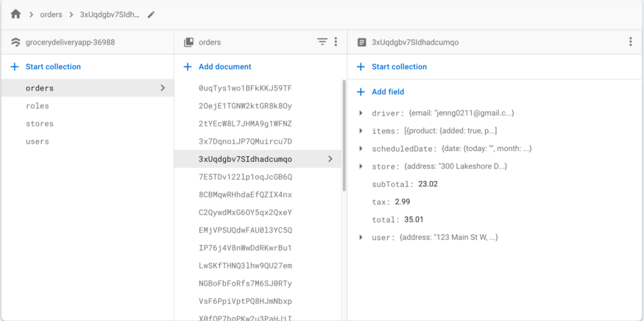Click the subTotal value 23.02
Viewport: 644px width, 321px height.
[428, 184]
